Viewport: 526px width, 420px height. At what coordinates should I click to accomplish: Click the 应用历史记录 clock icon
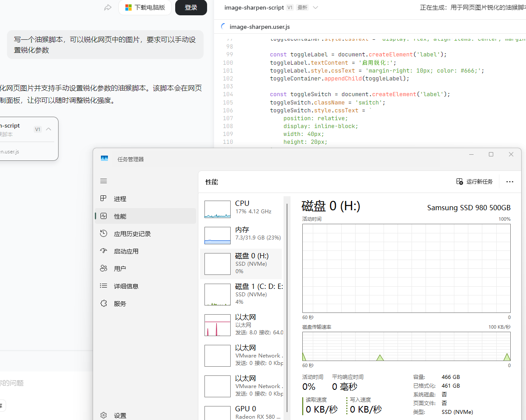[104, 233]
